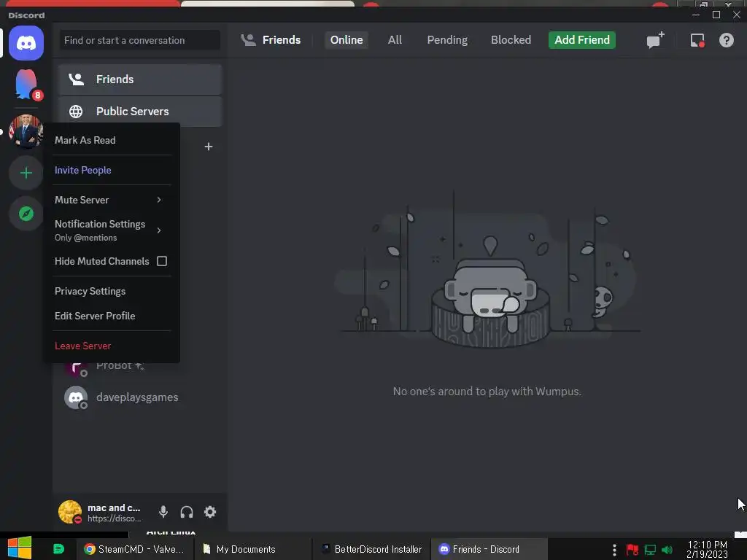Click the daveplaysgames avatar
The height and width of the screenshot is (560, 747).
pos(76,397)
